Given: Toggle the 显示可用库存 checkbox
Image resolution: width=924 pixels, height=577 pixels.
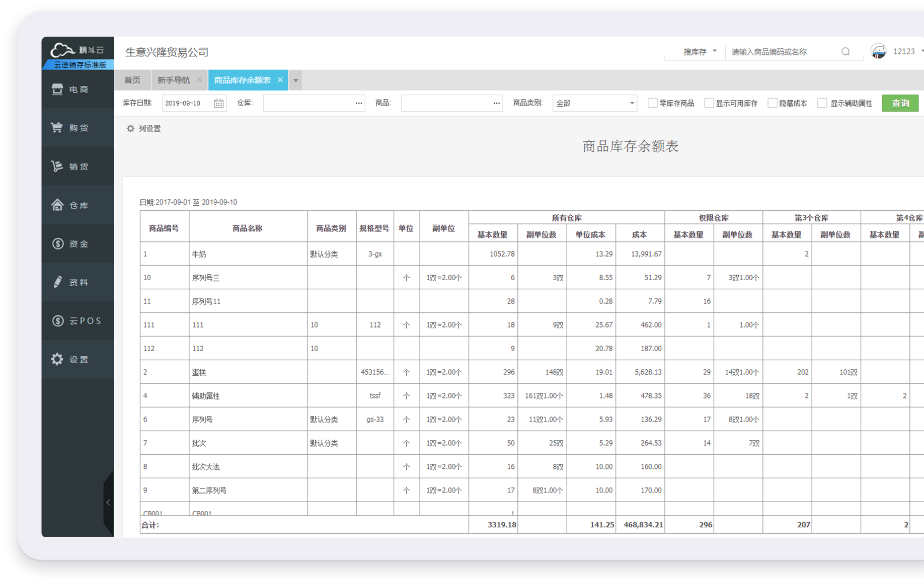Looking at the screenshot, I should [709, 103].
